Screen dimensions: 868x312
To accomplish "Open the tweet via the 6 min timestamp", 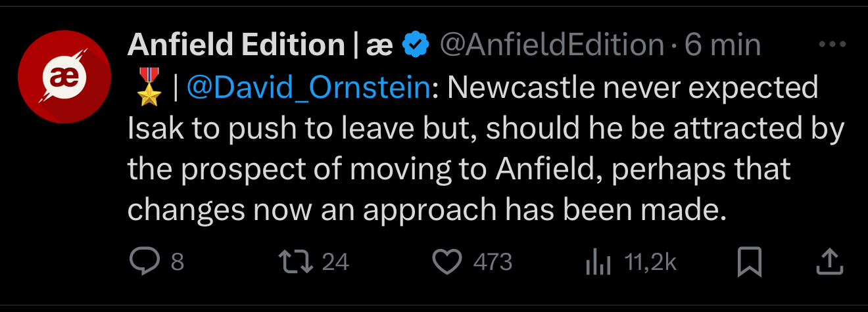I will pos(722,45).
